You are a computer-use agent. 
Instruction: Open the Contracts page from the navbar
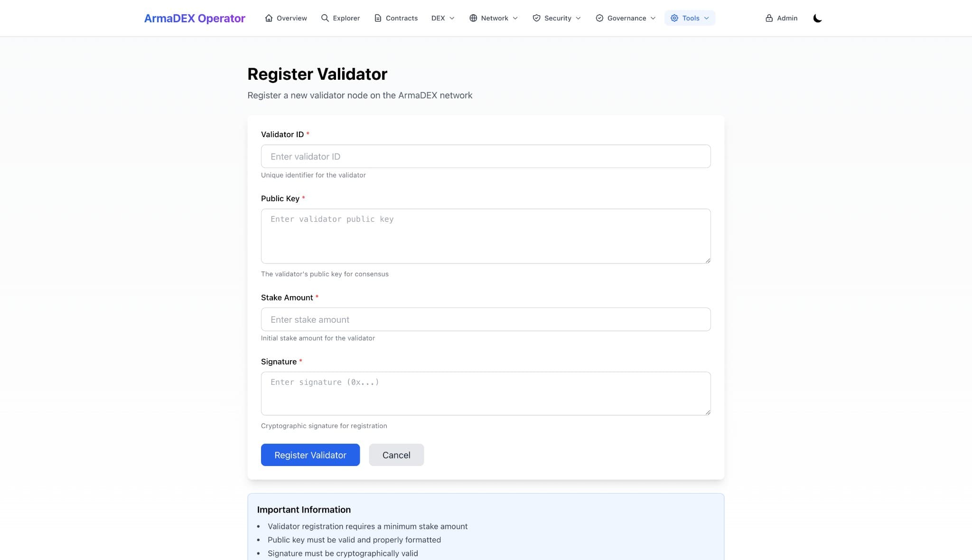[401, 18]
